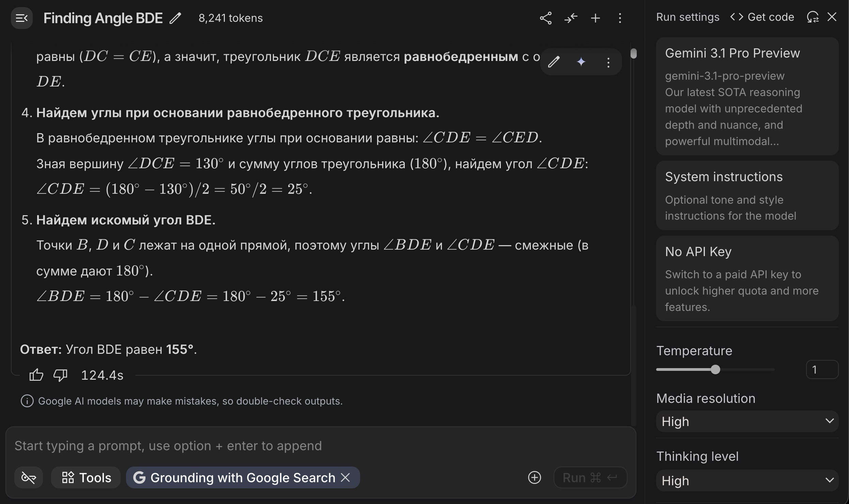Toggle the temporary chat crossed-eye icon

[x=29, y=477]
